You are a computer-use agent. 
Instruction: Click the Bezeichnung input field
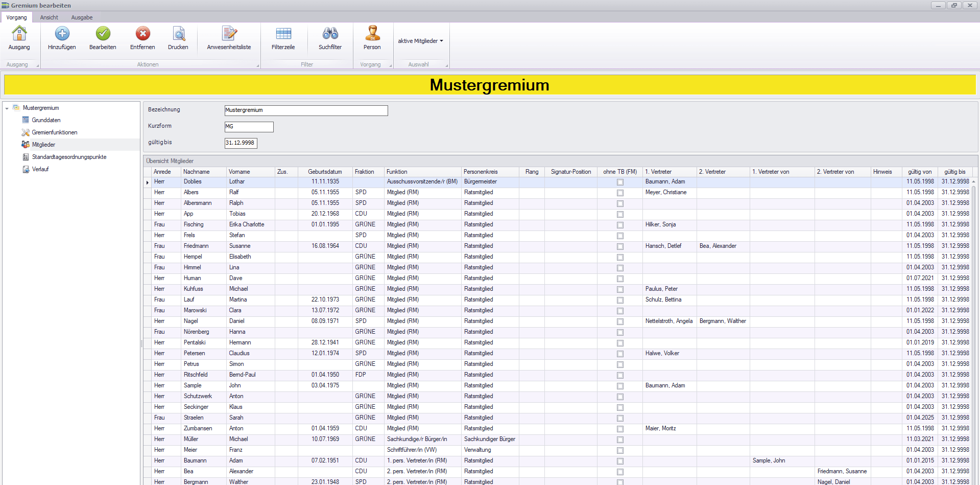pyautogui.click(x=306, y=110)
